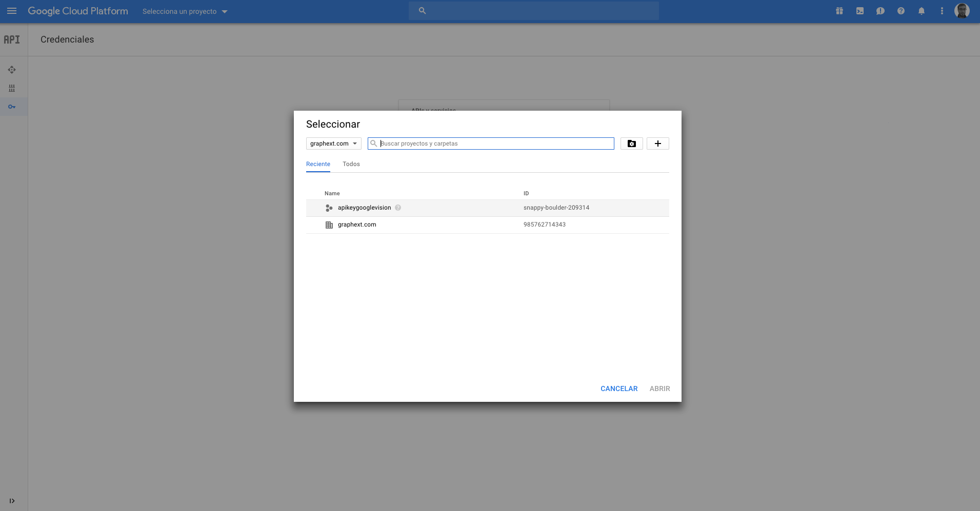Switch to the Todos tab

351,164
